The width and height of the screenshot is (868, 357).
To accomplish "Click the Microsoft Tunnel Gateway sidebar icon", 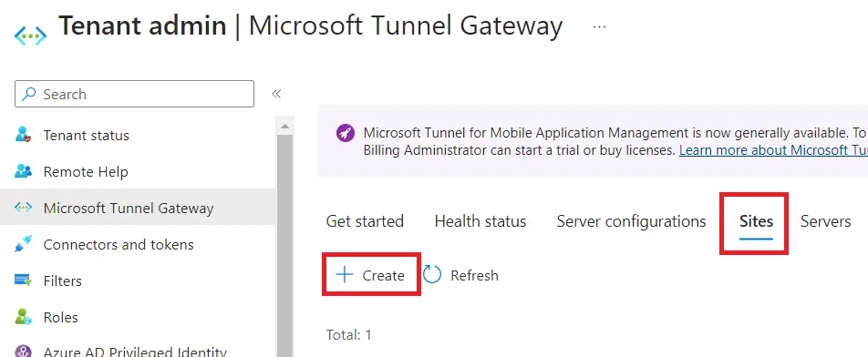I will click(24, 208).
